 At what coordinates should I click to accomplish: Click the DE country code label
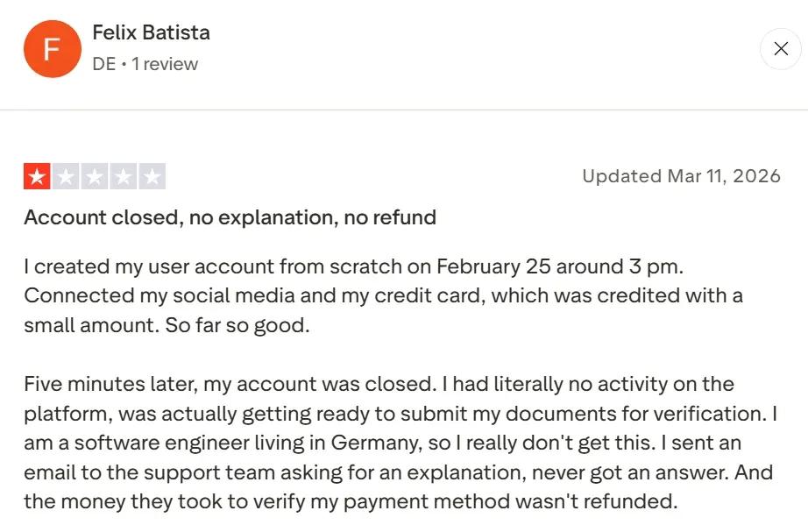point(103,64)
